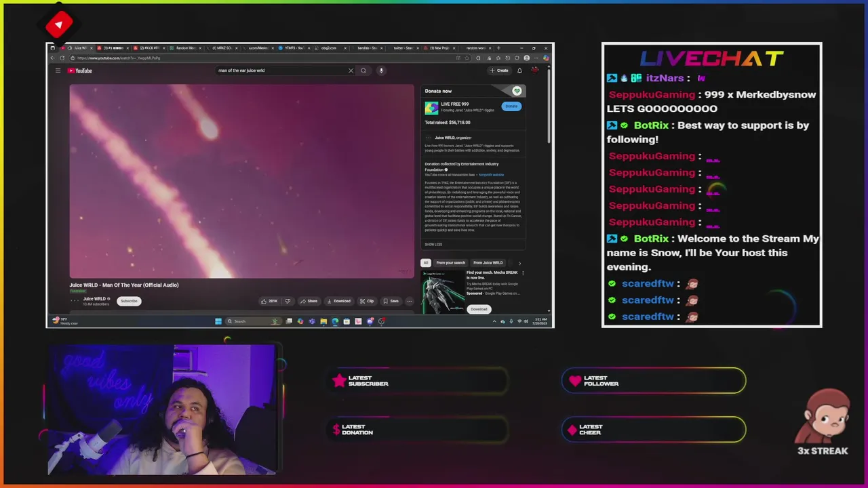868x488 pixels.
Task: Dislike the Man Of The Year video
Action: (288, 301)
